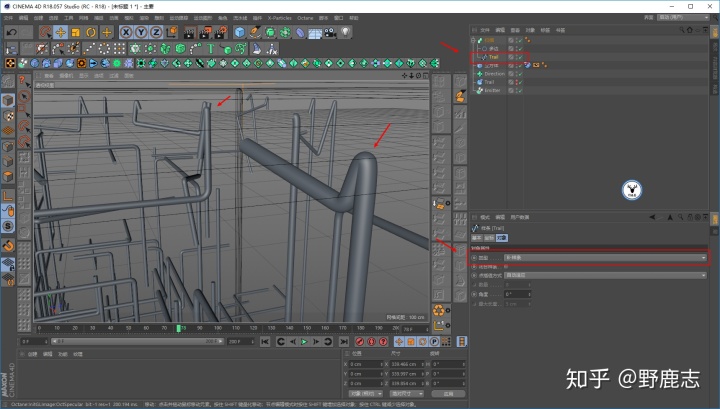Select the Direction object row
The height and width of the screenshot is (409, 720).
[x=494, y=73]
